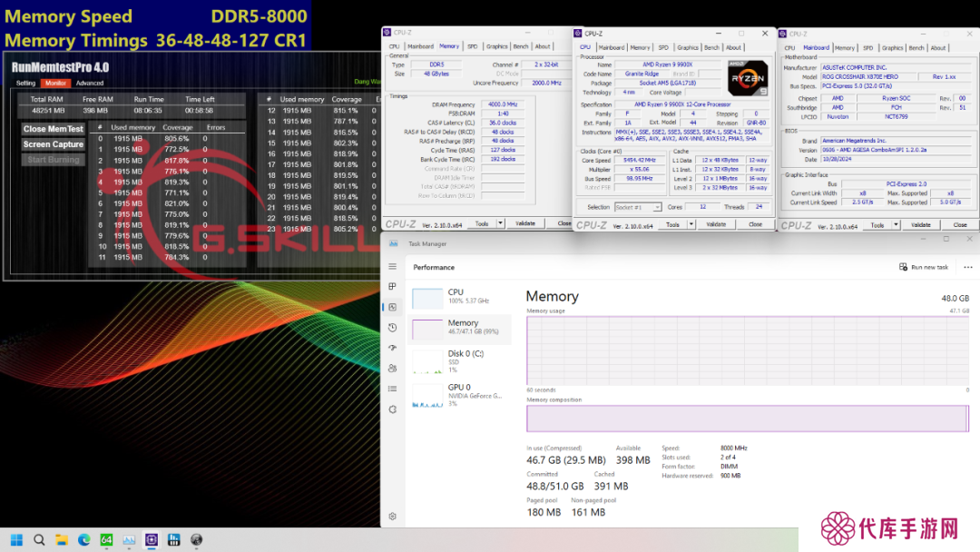Click coverage 805.2% in memtest row 23
The width and height of the screenshot is (980, 552).
point(346,229)
